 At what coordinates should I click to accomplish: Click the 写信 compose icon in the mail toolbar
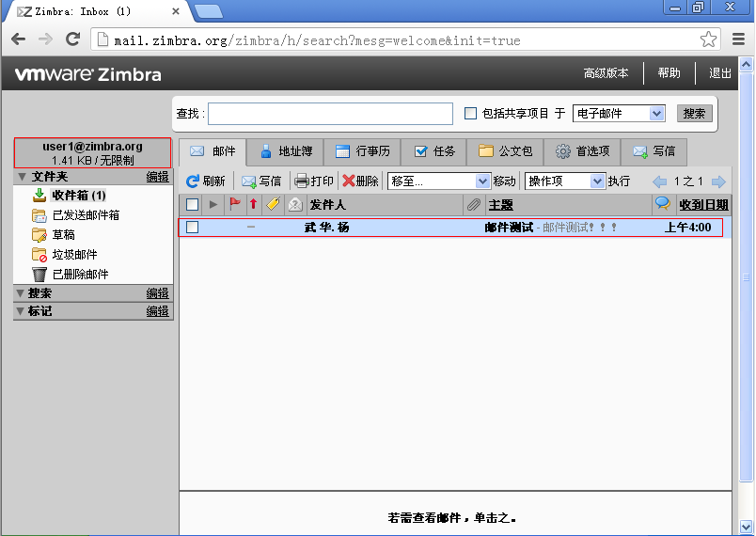pyautogui.click(x=249, y=181)
